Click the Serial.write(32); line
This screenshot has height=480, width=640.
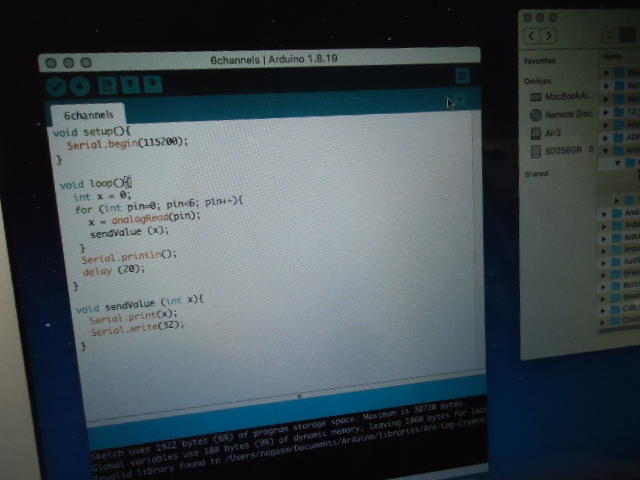(137, 328)
